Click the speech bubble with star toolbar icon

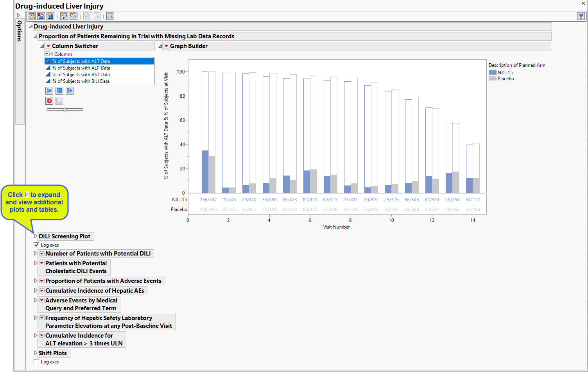[x=64, y=16]
